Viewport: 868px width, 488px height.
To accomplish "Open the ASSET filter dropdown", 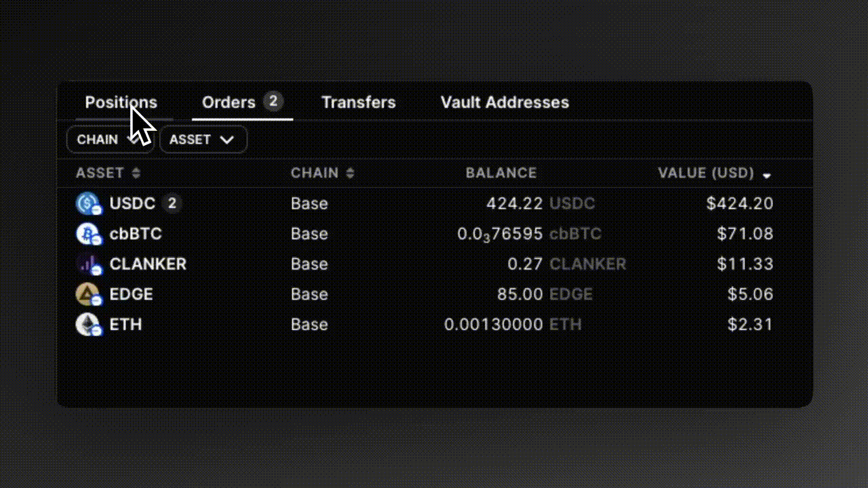I will tap(203, 140).
